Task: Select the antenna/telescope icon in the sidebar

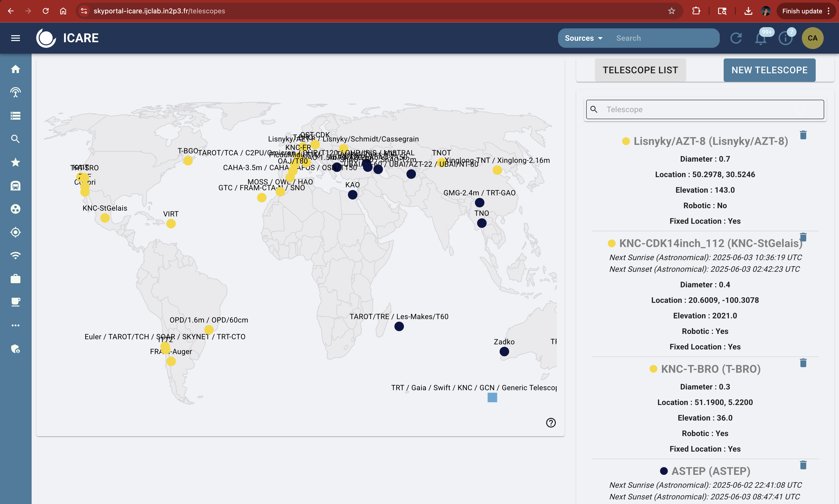Action: [x=16, y=92]
